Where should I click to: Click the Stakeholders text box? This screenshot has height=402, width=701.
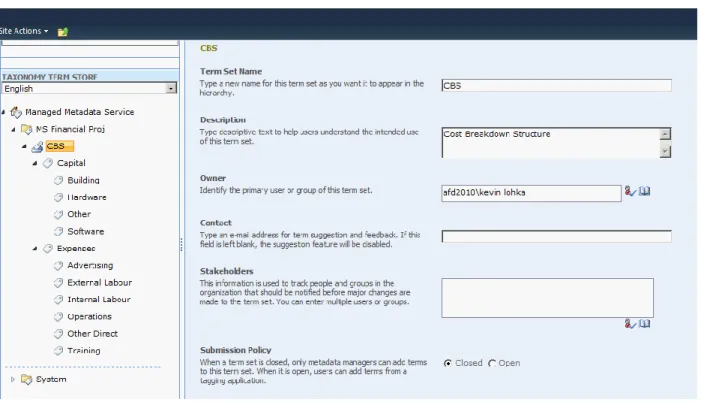coord(548,298)
